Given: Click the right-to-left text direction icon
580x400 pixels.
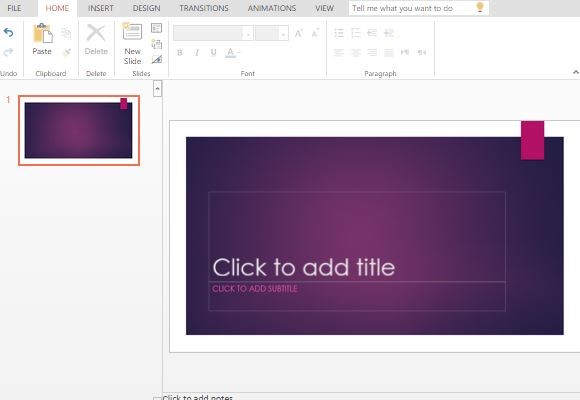Looking at the screenshot, I should point(422,53).
